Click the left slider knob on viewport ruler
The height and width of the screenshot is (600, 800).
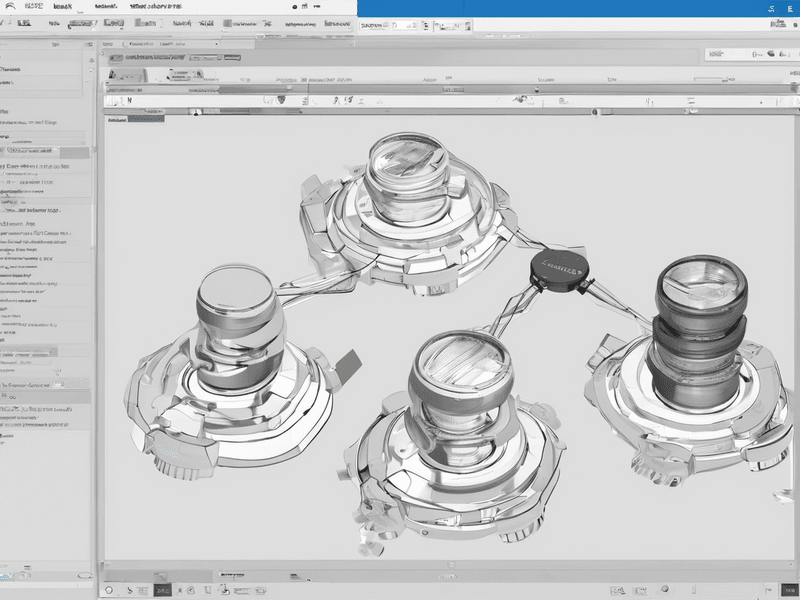click(x=197, y=112)
